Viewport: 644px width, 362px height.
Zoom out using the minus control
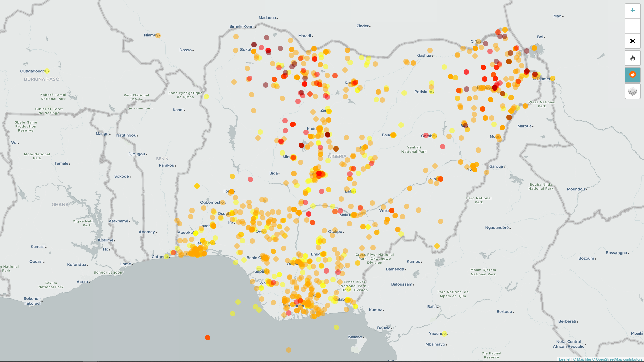[x=633, y=25]
